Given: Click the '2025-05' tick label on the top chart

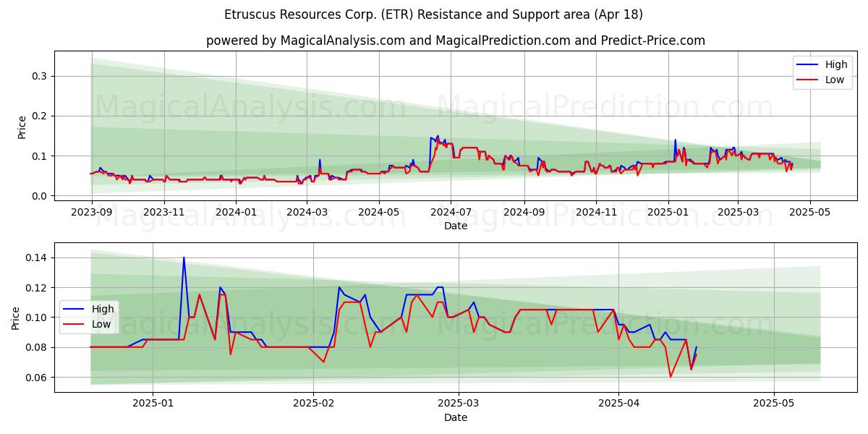Looking at the screenshot, I should pos(811,212).
